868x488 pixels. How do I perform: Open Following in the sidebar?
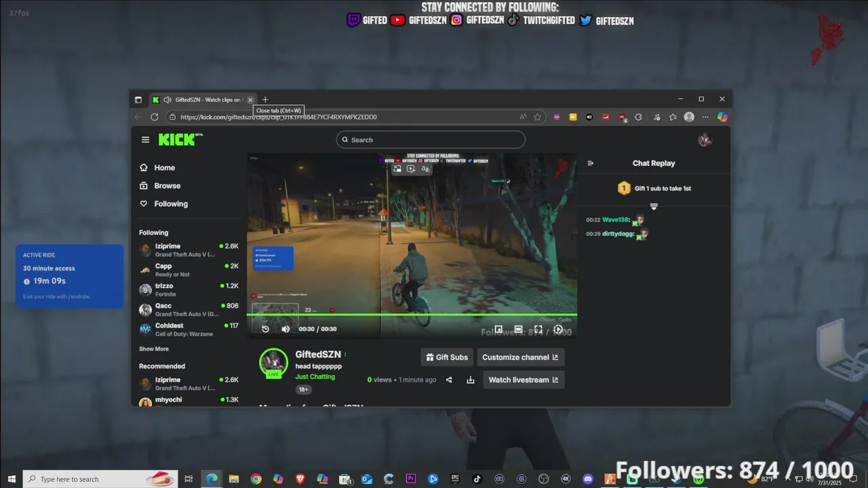pyautogui.click(x=163, y=203)
